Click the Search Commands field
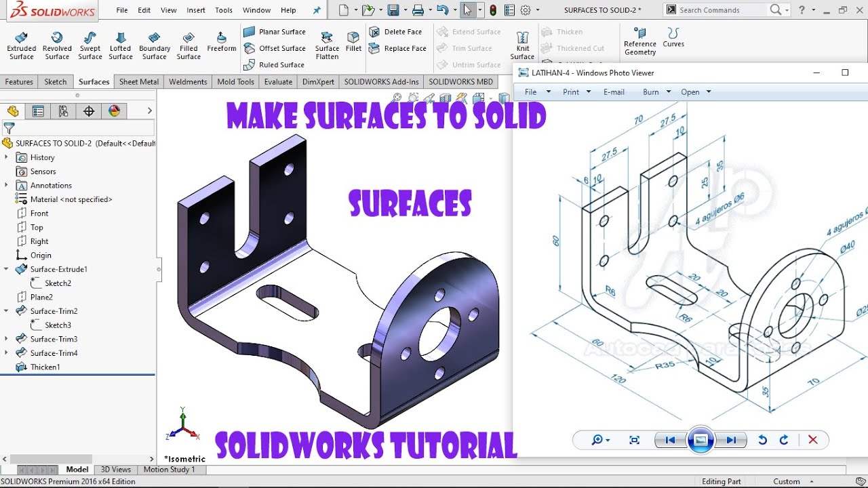868x488 pixels. [723, 10]
